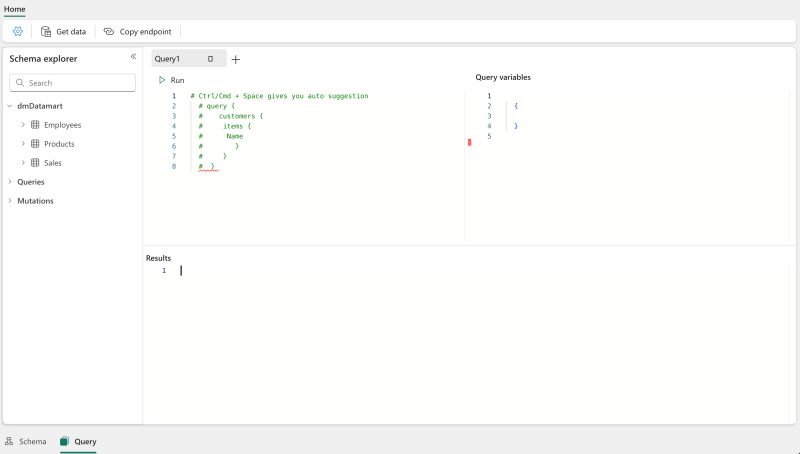Click the 'customers {' code line

pos(241,116)
